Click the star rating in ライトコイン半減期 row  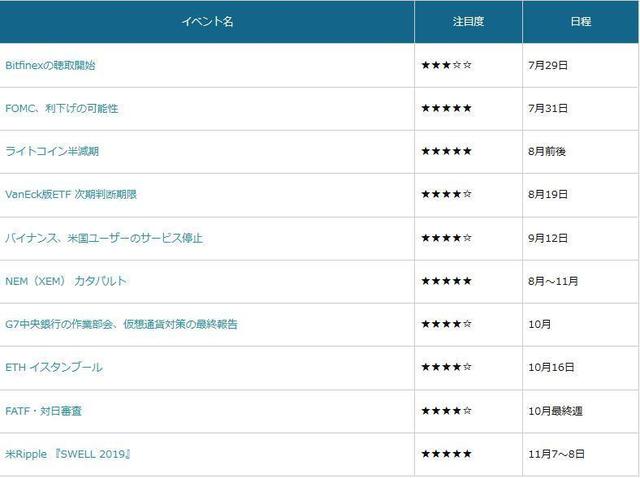coord(447,151)
